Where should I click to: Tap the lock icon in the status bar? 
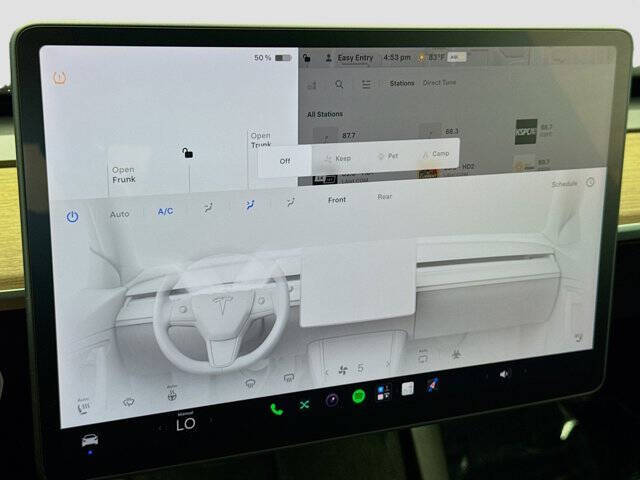(307, 58)
